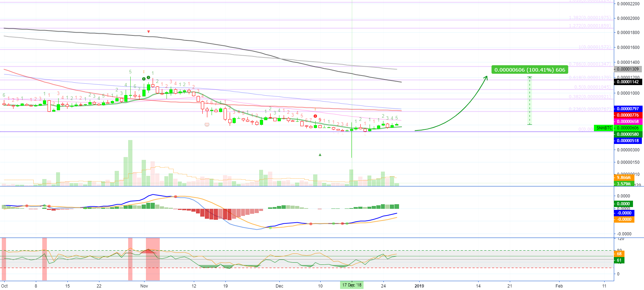
Task: Click the 0.00002000 price scale value
Action: click(x=628, y=18)
